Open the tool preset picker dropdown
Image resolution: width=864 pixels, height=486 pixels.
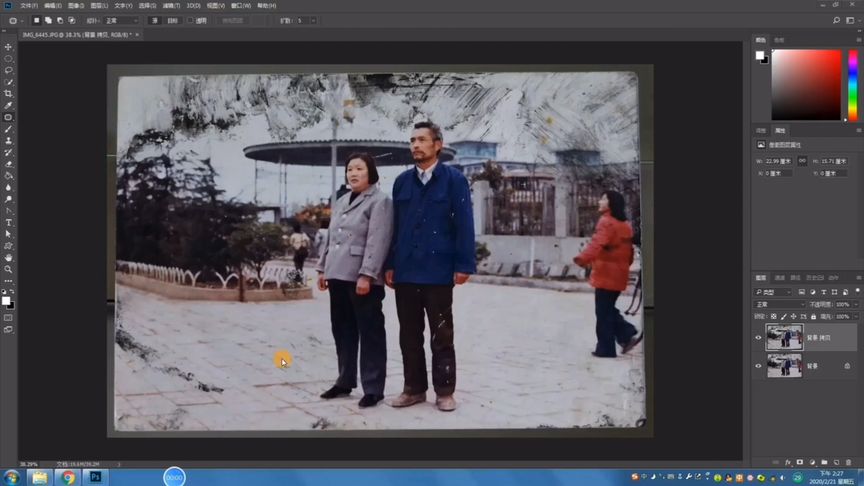click(15, 20)
